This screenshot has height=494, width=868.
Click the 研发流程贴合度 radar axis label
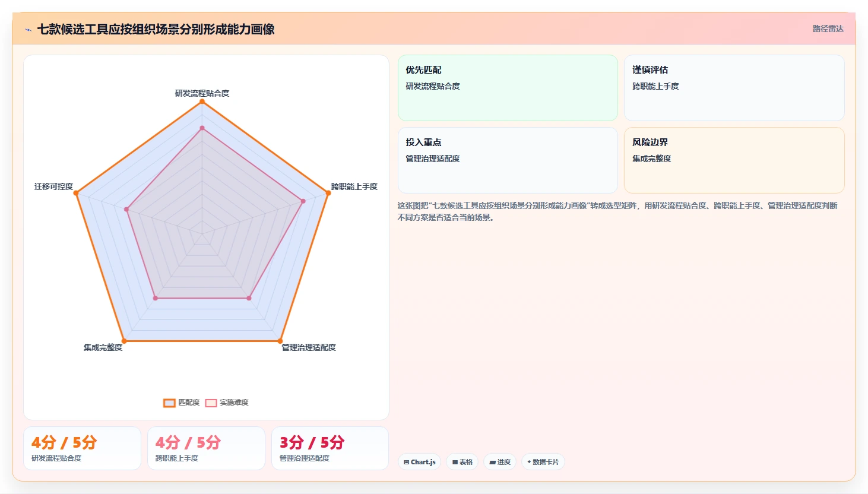[202, 93]
